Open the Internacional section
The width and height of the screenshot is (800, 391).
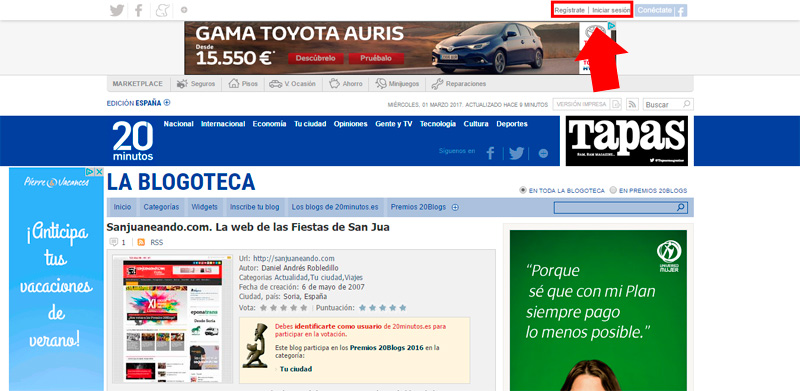tap(223, 124)
